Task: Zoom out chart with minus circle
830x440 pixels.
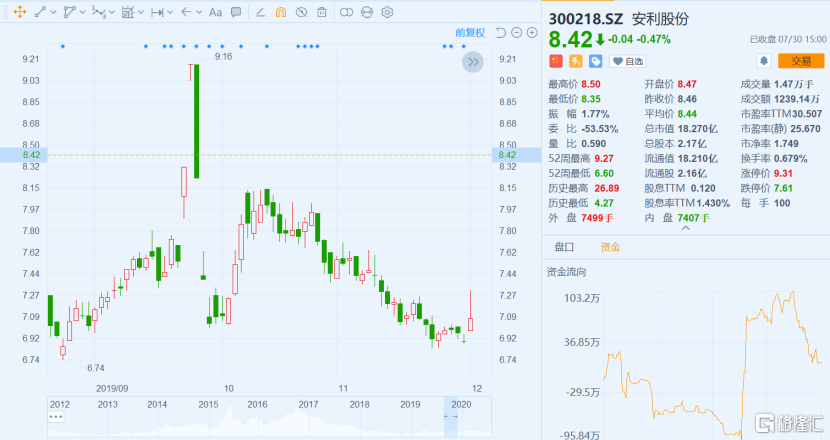Action: click(517, 33)
